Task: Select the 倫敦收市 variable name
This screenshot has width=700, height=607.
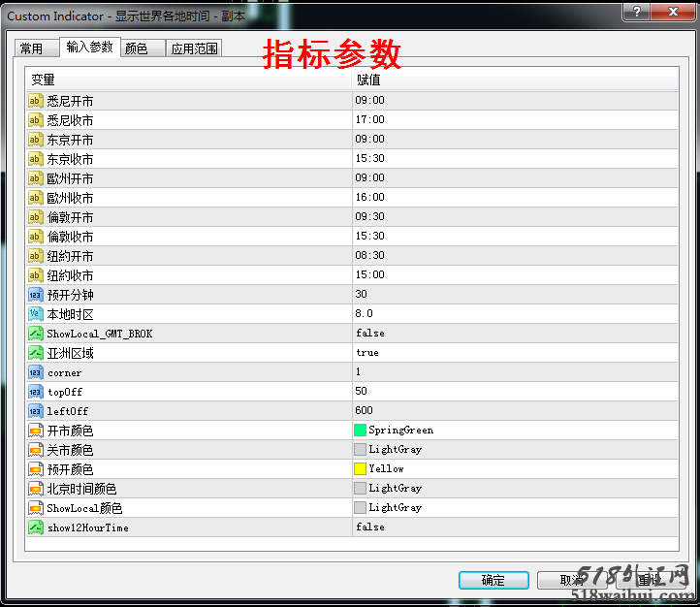Action: 70,237
